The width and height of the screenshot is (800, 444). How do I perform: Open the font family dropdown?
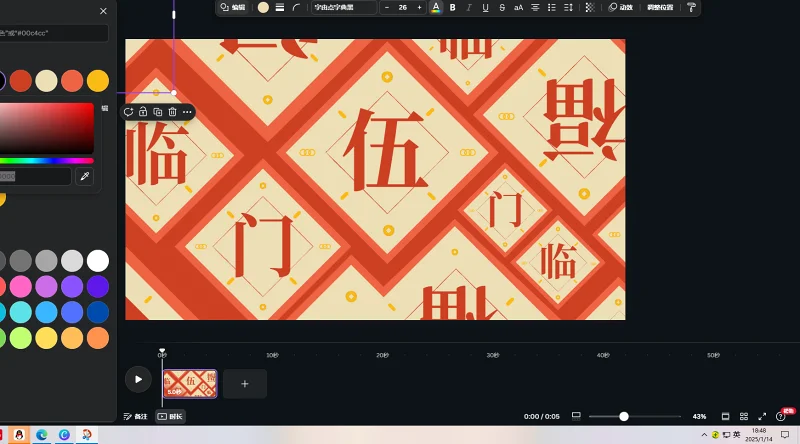click(344, 7)
